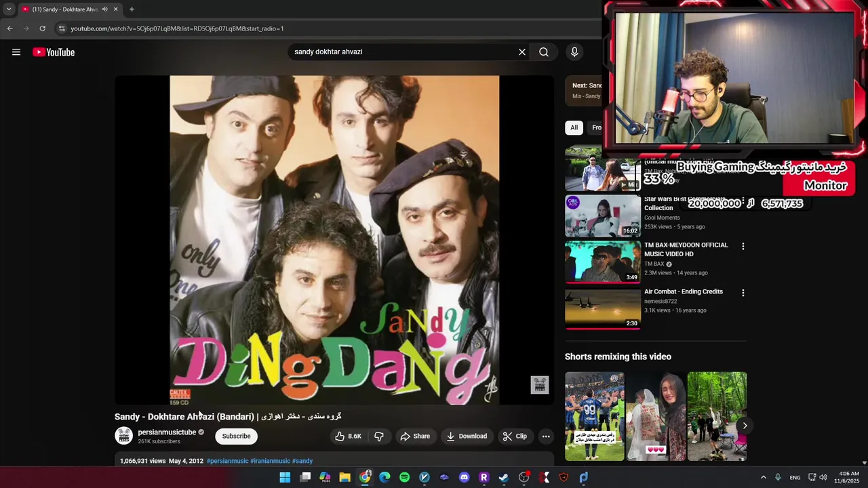Open persianmusictube channel avatar

[124, 436]
